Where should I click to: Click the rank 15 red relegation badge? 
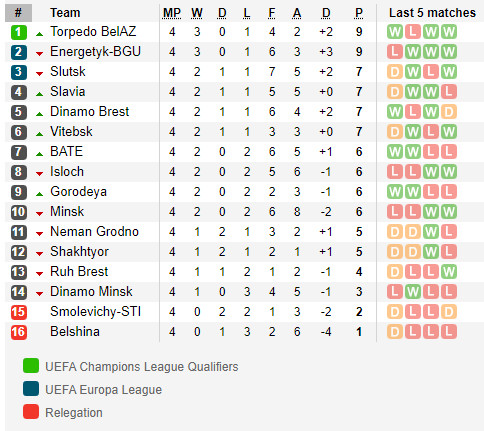19,312
